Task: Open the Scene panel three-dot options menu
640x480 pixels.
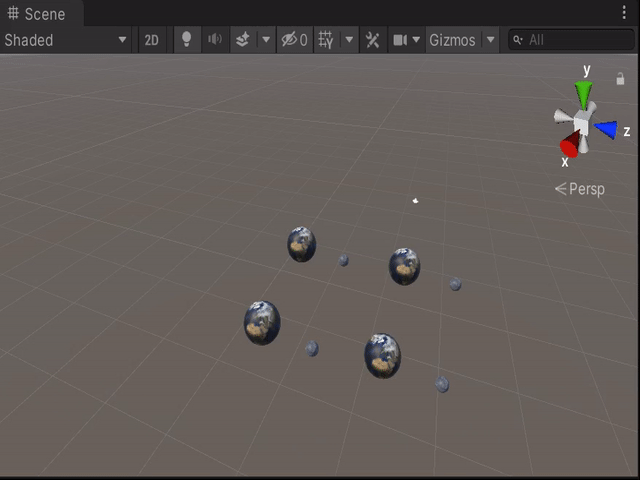Action: 624,12
